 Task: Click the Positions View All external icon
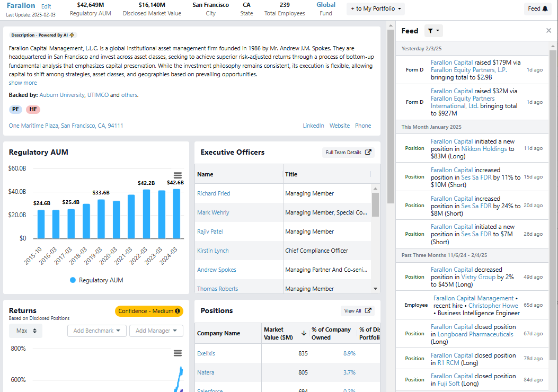point(368,310)
